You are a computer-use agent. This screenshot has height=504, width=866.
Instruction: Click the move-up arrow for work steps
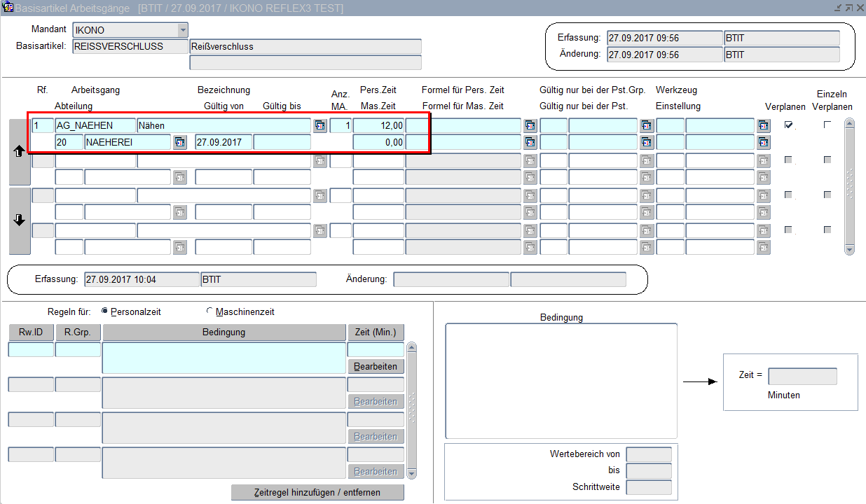(20, 152)
